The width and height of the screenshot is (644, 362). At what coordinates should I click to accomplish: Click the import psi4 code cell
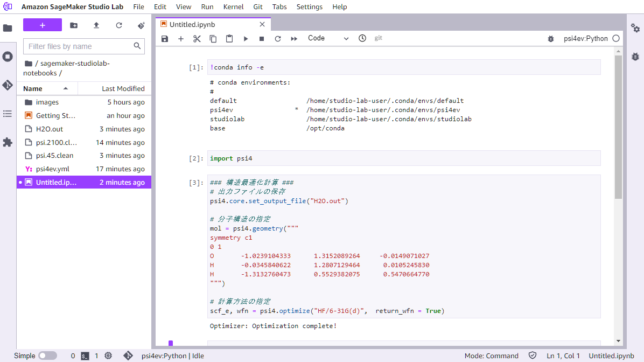[x=404, y=158]
